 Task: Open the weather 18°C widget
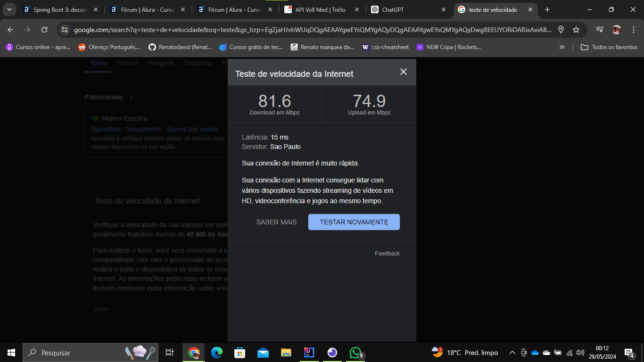click(x=464, y=353)
